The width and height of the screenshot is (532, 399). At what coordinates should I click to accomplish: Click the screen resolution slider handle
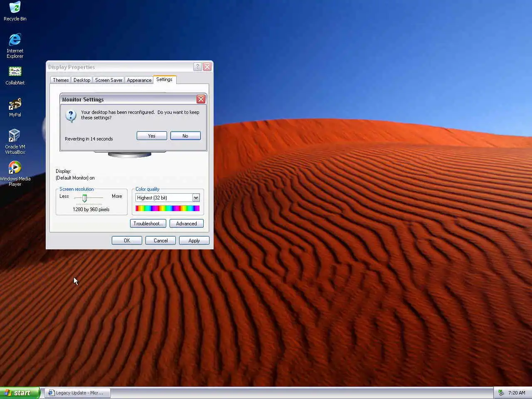[x=84, y=198]
